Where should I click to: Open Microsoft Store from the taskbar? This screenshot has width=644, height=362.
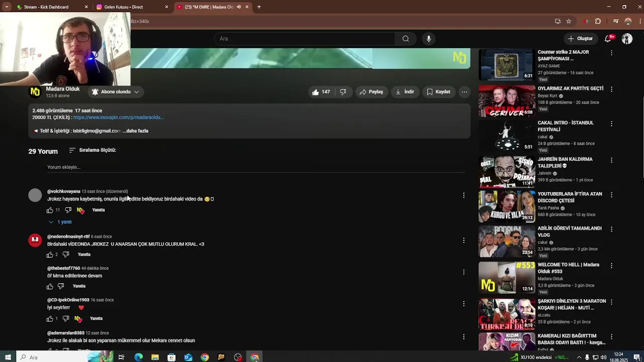tap(172, 357)
